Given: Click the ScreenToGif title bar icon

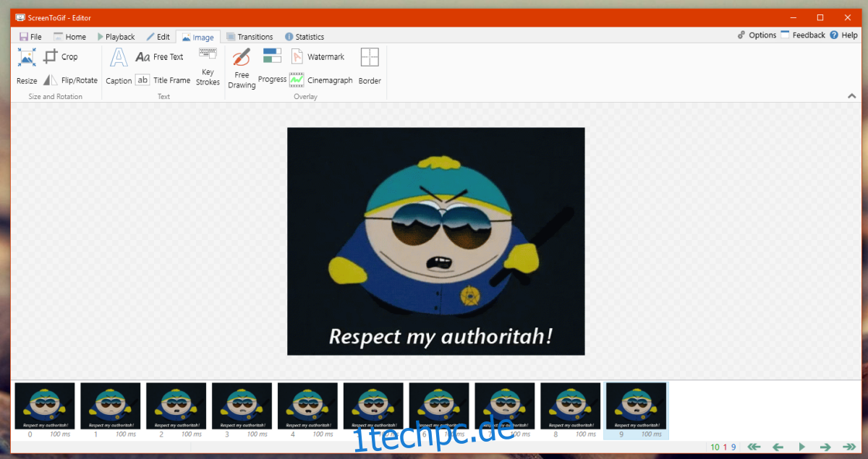Looking at the screenshot, I should point(21,17).
